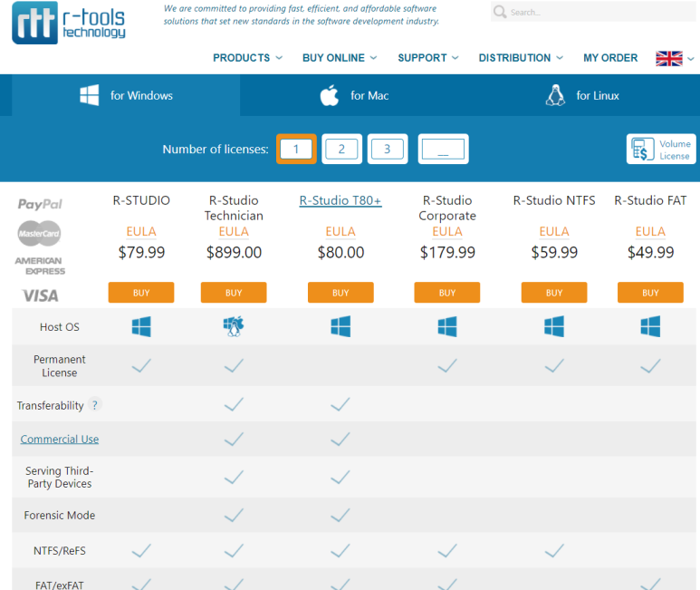700x590 pixels.
Task: Click BUY under R-Studio T80+
Action: 340,293
